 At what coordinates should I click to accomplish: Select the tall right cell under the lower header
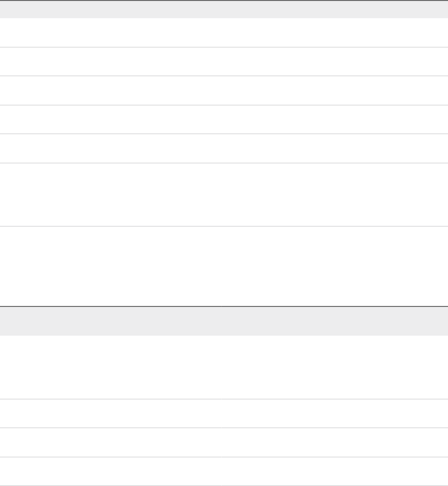pos(335,367)
